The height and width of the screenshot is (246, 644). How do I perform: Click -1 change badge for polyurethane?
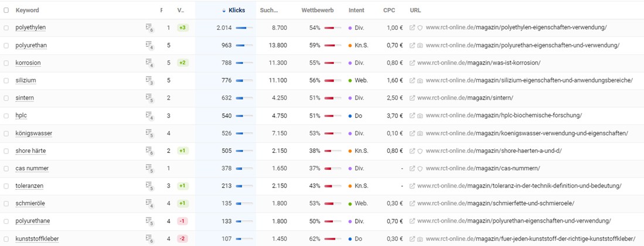click(183, 221)
